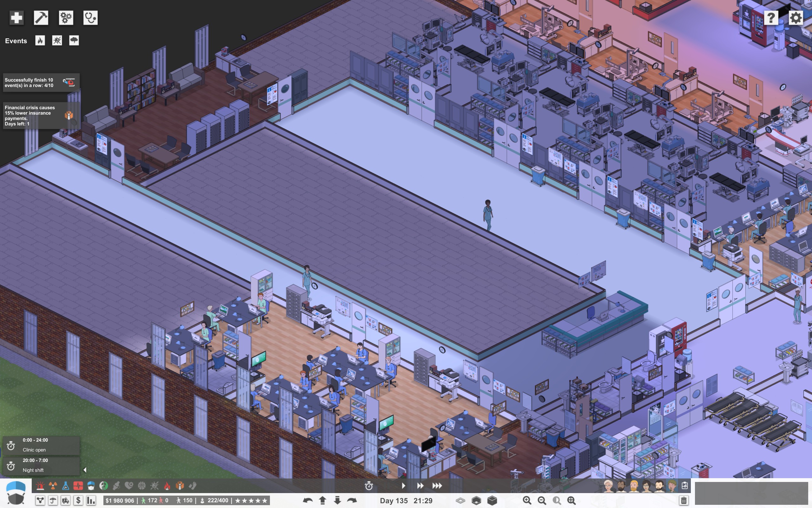Select the red heartbeat intensive care icon

point(78,485)
